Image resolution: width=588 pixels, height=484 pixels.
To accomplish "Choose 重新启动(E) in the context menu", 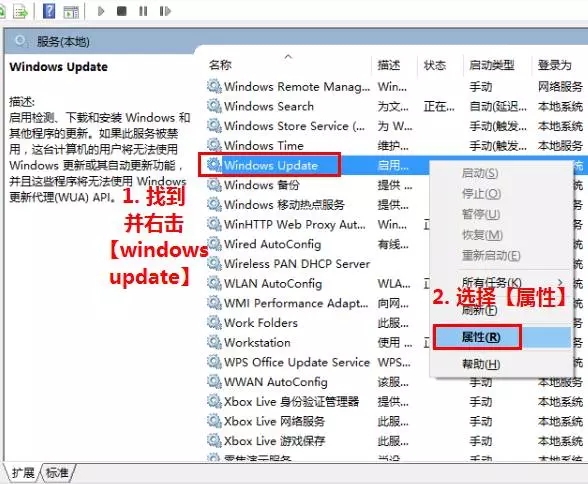I will tap(491, 256).
